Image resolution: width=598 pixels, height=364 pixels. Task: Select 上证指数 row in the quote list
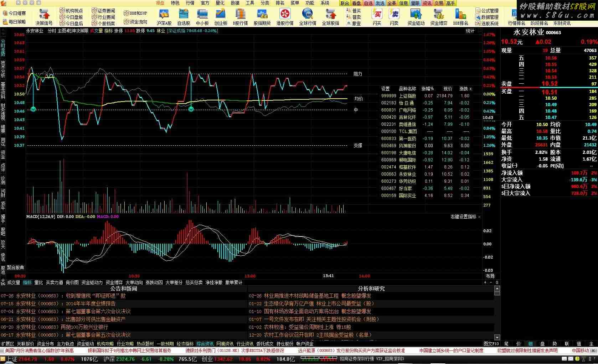426,96
